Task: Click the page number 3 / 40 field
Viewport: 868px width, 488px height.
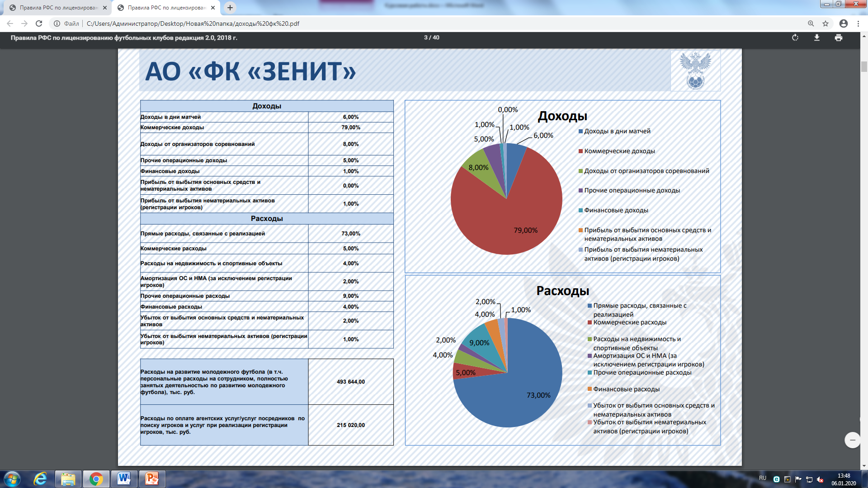Action: point(431,38)
